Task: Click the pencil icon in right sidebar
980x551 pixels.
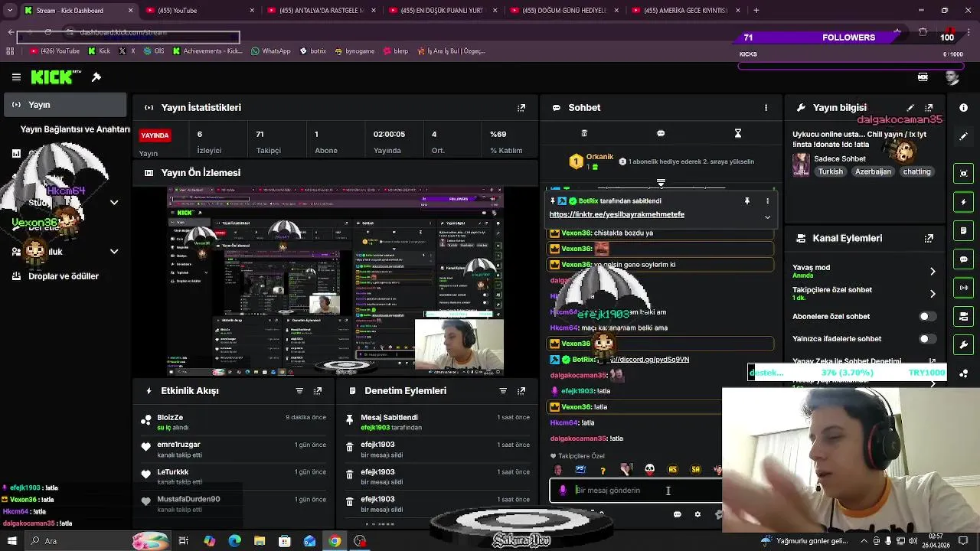Action: point(963,136)
